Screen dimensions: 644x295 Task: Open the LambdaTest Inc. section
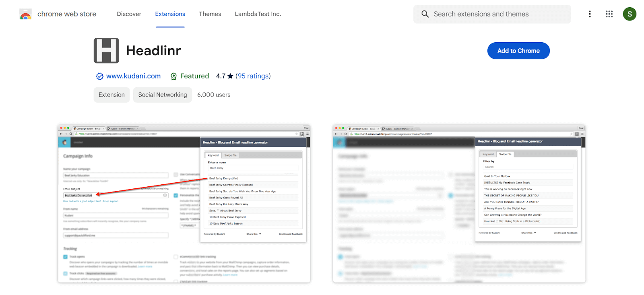(x=258, y=14)
